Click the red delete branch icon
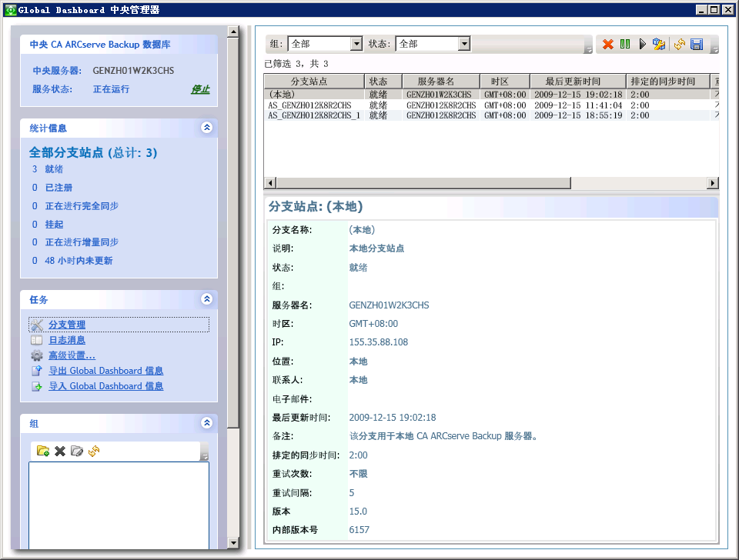Image resolution: width=739 pixels, height=560 pixels. point(607,45)
